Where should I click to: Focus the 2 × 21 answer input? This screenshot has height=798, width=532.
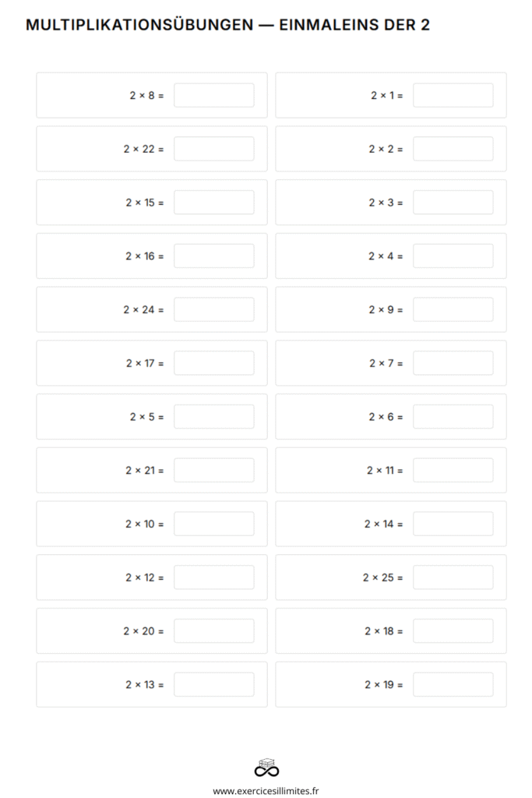pos(213,470)
